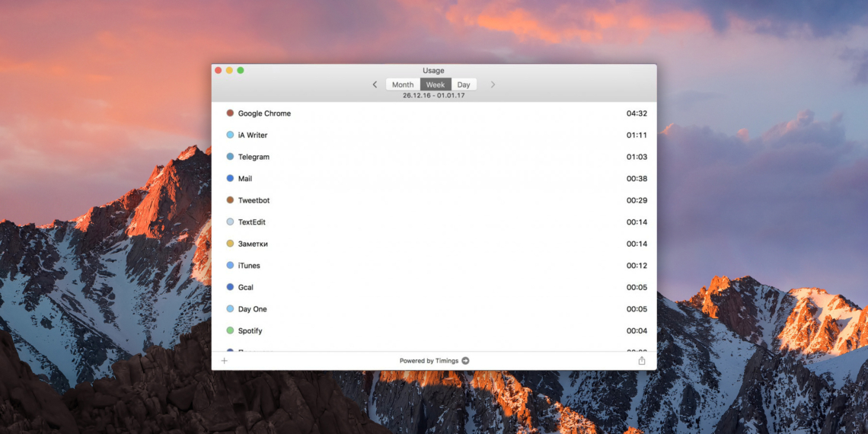Click the Gcal app row
This screenshot has height=434, width=868.
(434, 287)
